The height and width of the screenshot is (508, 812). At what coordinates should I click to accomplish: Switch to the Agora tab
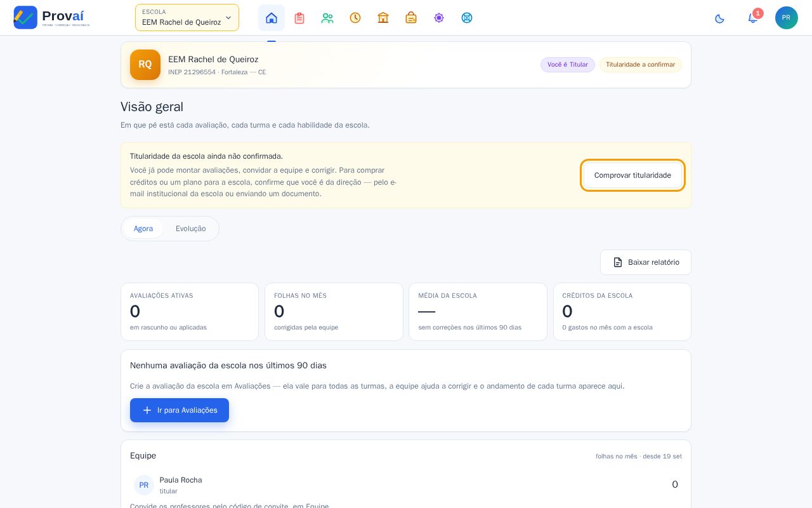point(143,229)
